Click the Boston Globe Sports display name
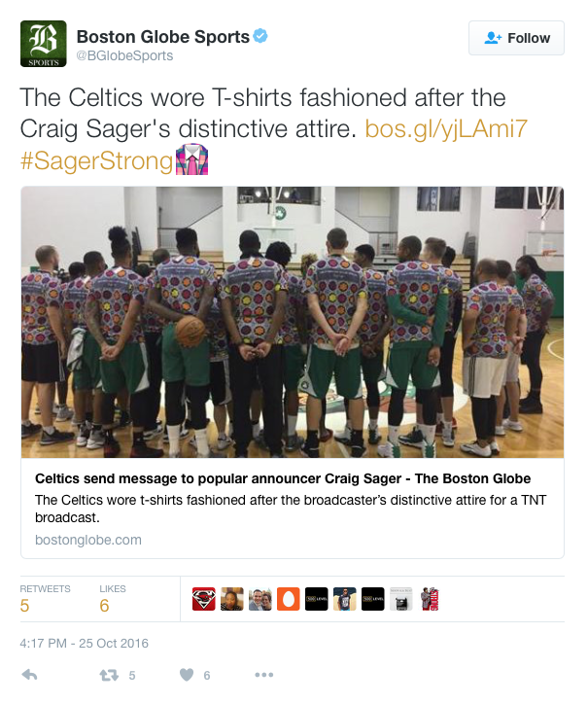 click(163, 37)
